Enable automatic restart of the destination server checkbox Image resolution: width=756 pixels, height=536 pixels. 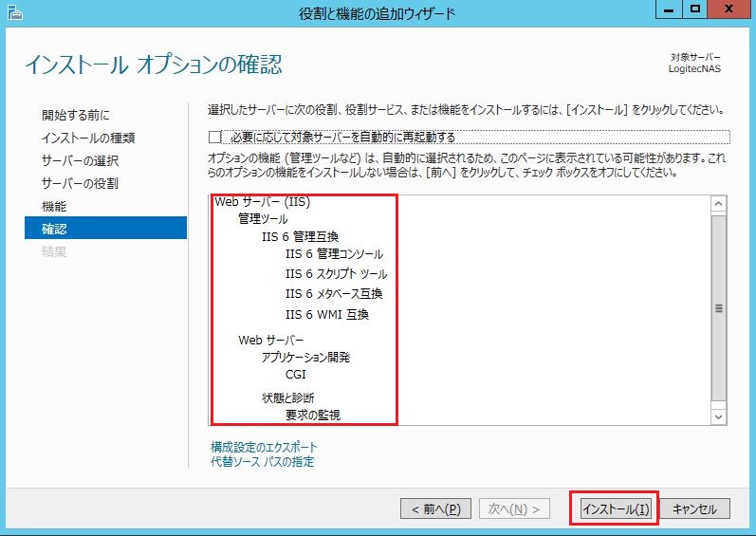click(x=214, y=138)
